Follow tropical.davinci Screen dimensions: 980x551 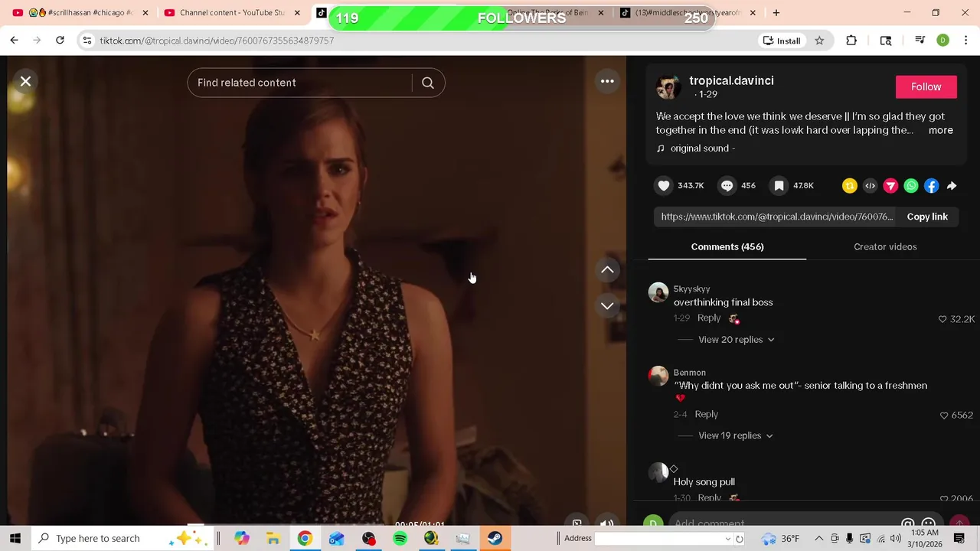tap(926, 86)
